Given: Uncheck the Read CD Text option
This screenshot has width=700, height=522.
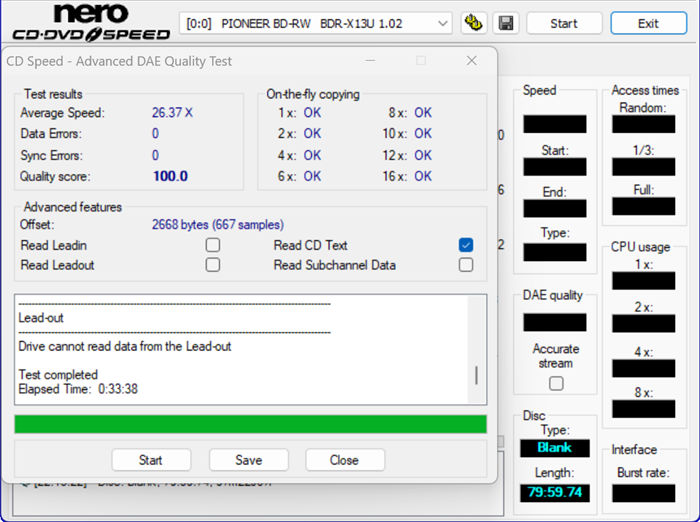Looking at the screenshot, I should [466, 245].
